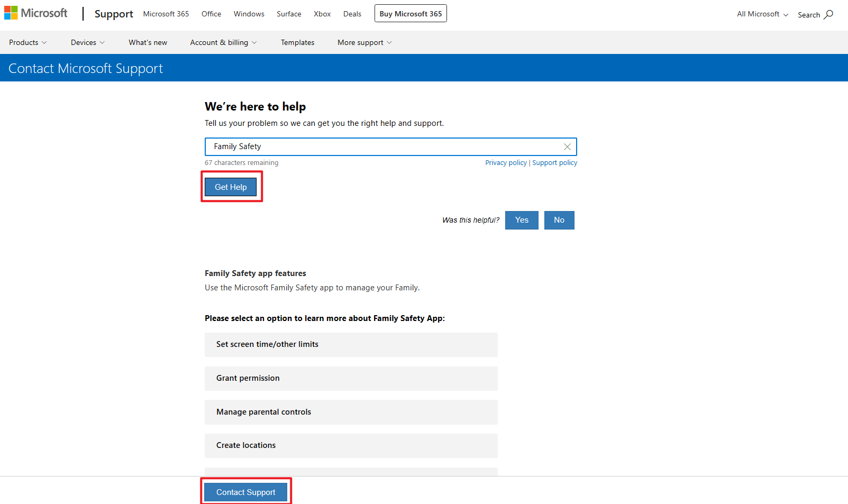The image size is (848, 504).
Task: Open the Xbox navigation link
Action: [322, 14]
